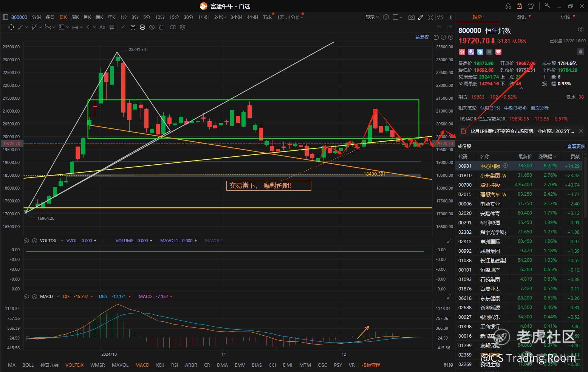The width and height of the screenshot is (588, 372).
Task: Open quote panel settings gear
Action: [x=581, y=29]
